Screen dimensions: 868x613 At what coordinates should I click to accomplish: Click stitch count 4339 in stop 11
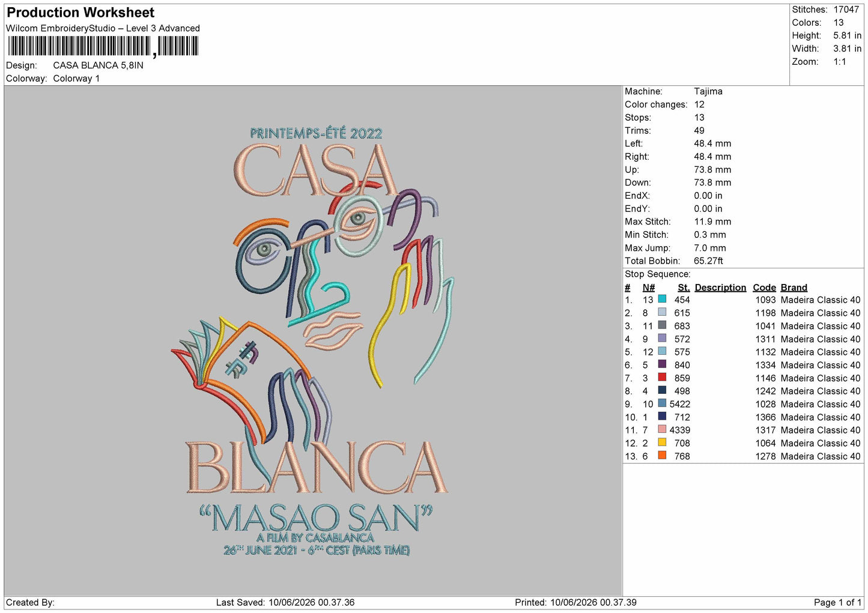point(680,430)
